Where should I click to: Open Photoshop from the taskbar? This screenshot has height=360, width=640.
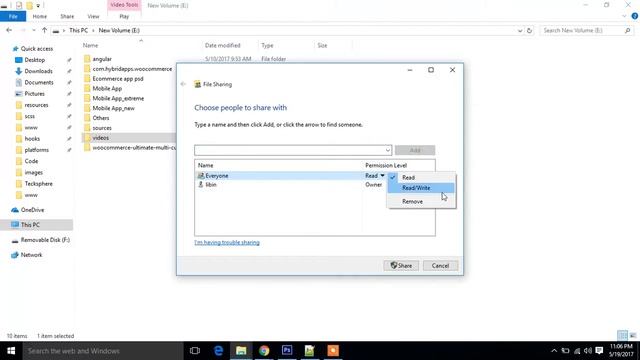click(x=287, y=351)
